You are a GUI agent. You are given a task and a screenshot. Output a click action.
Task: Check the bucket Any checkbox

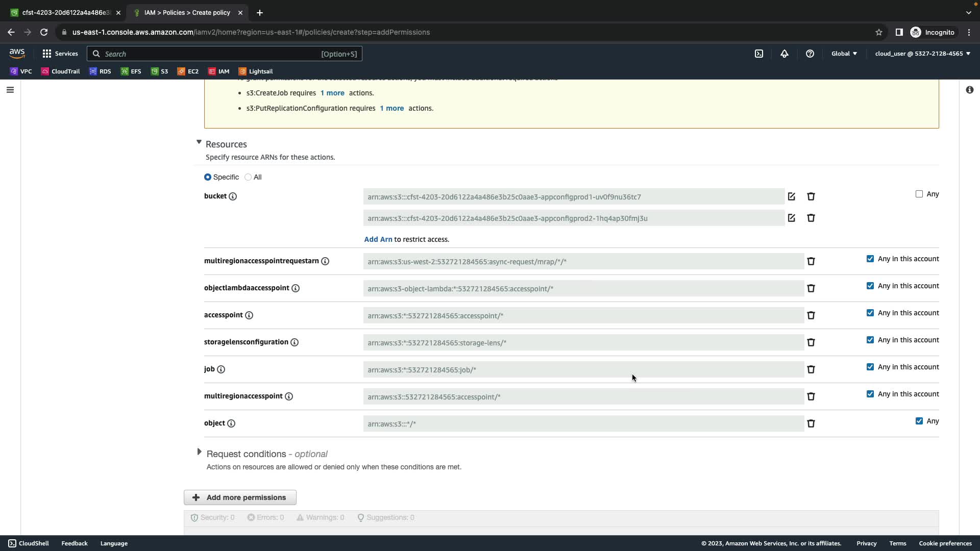pyautogui.click(x=919, y=194)
